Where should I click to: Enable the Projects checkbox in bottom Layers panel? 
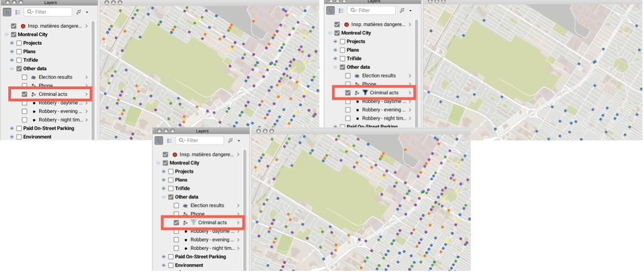[x=171, y=172]
